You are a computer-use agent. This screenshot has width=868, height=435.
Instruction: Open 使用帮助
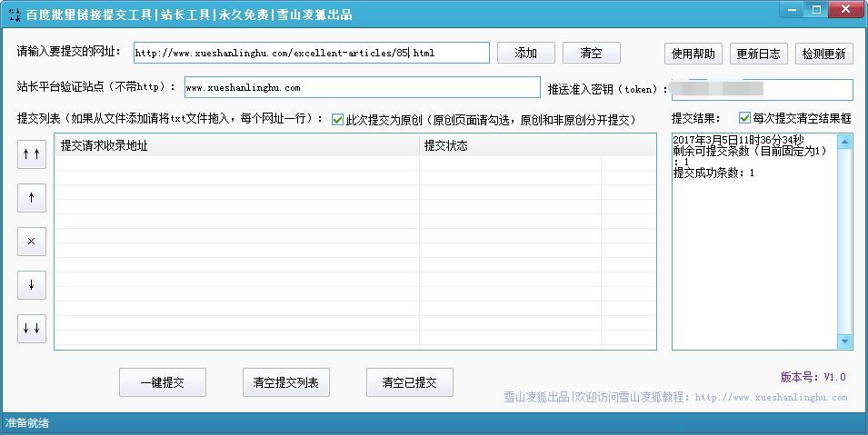click(x=693, y=54)
